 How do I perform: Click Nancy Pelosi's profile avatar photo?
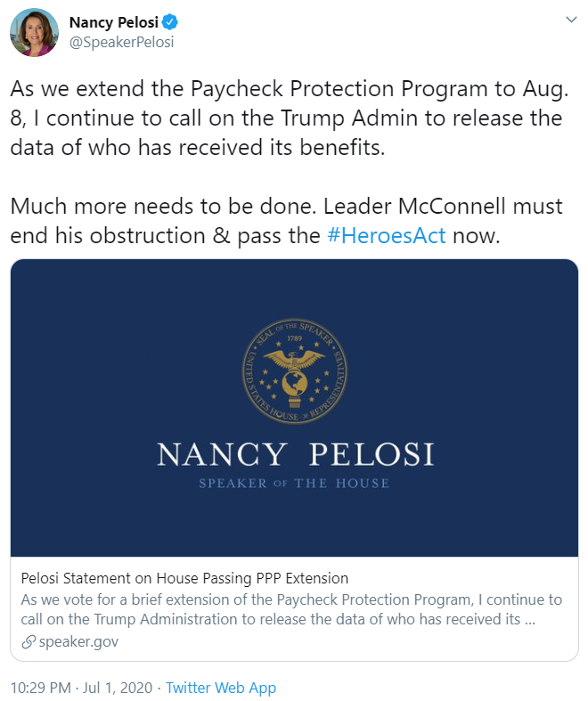click(x=32, y=35)
